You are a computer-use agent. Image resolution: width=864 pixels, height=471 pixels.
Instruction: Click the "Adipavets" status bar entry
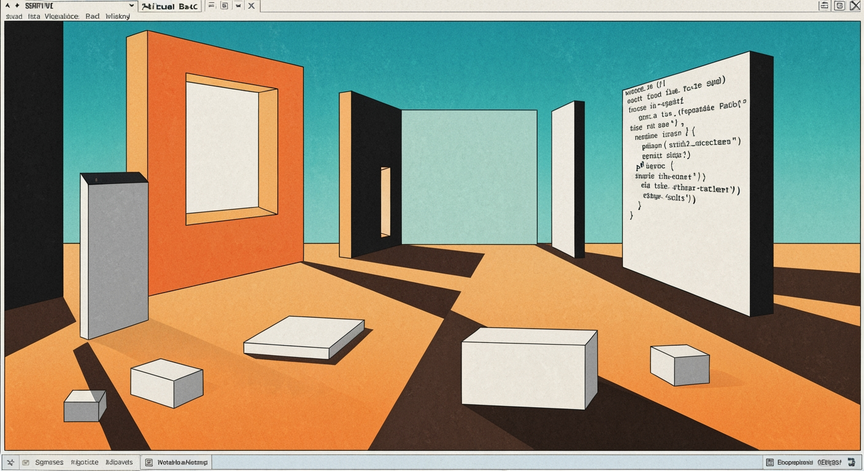[119, 463]
